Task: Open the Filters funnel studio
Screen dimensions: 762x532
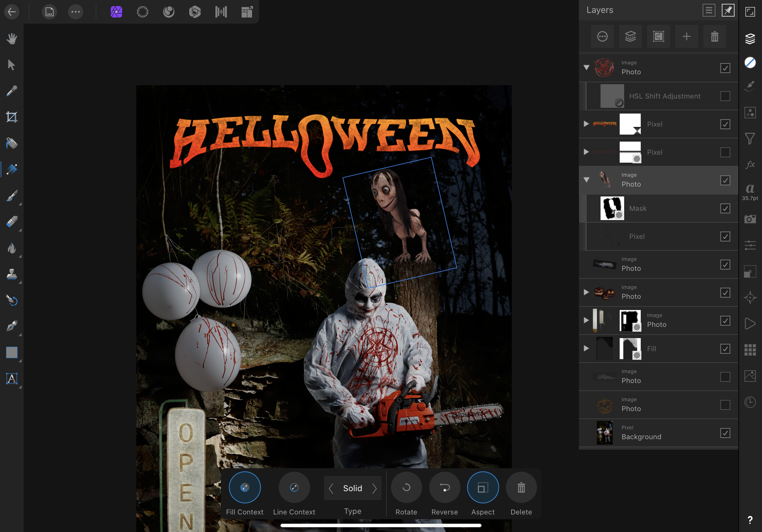Action: (750, 139)
